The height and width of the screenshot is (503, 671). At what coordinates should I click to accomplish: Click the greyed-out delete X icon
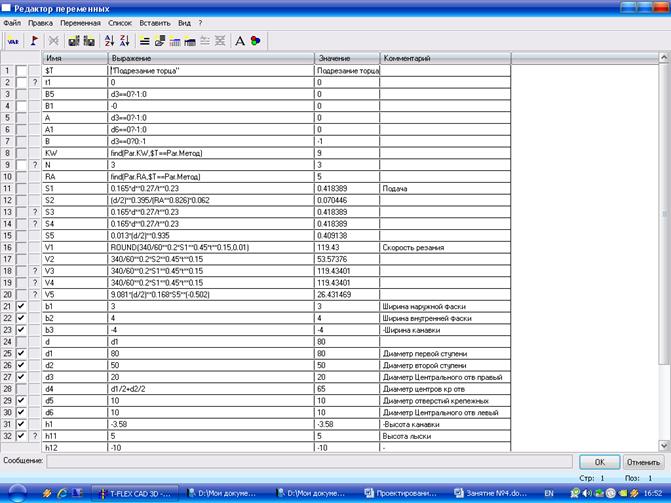[x=54, y=41]
